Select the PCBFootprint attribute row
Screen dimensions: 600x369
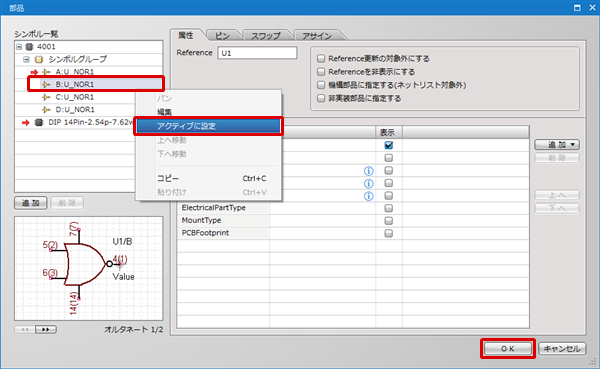pyautogui.click(x=223, y=233)
